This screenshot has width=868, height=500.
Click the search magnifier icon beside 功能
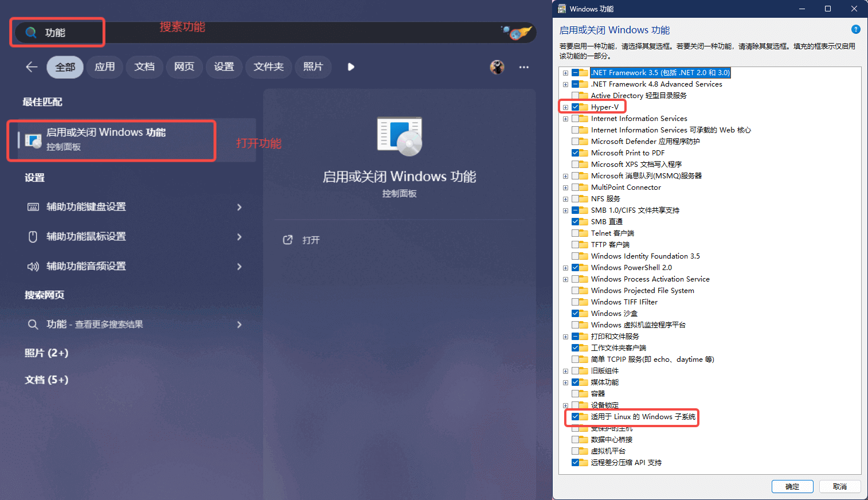pos(31,33)
